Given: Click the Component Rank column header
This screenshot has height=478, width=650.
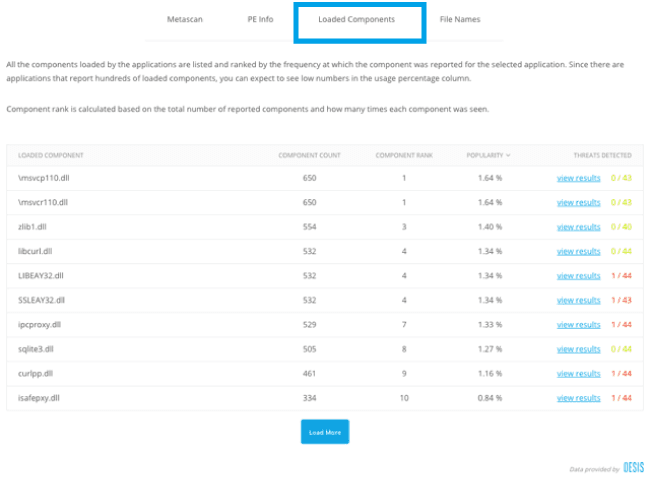Looking at the screenshot, I should click(404, 155).
